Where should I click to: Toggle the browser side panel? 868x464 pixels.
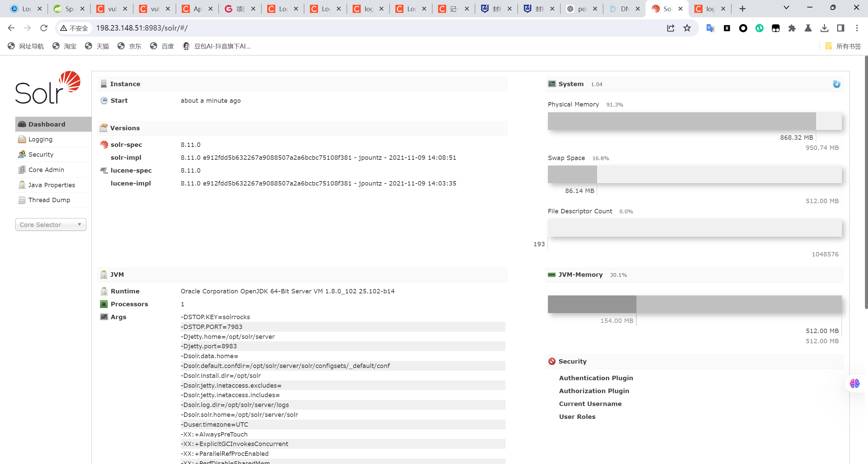(841, 28)
